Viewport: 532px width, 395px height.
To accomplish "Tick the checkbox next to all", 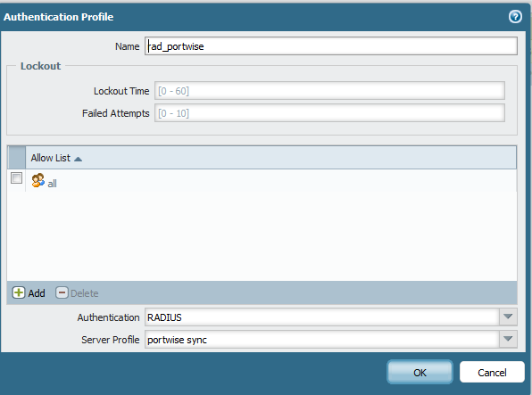I will coord(17,178).
